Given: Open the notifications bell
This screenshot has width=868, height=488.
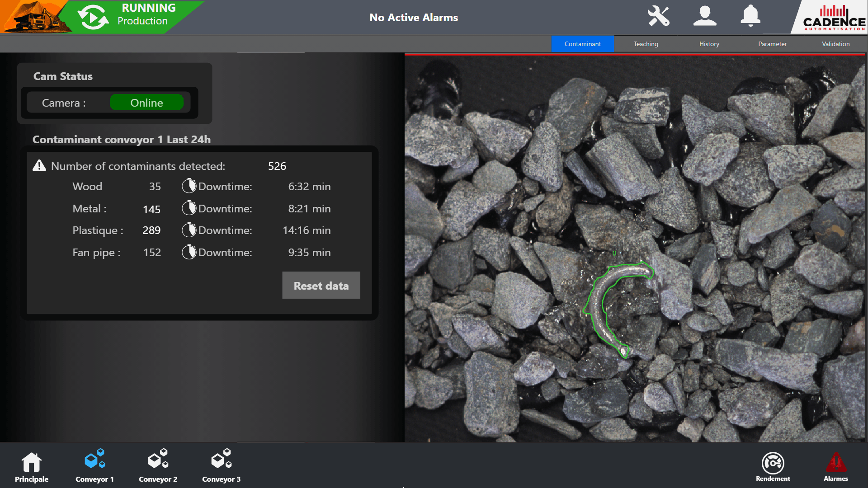Looking at the screenshot, I should 750,16.
